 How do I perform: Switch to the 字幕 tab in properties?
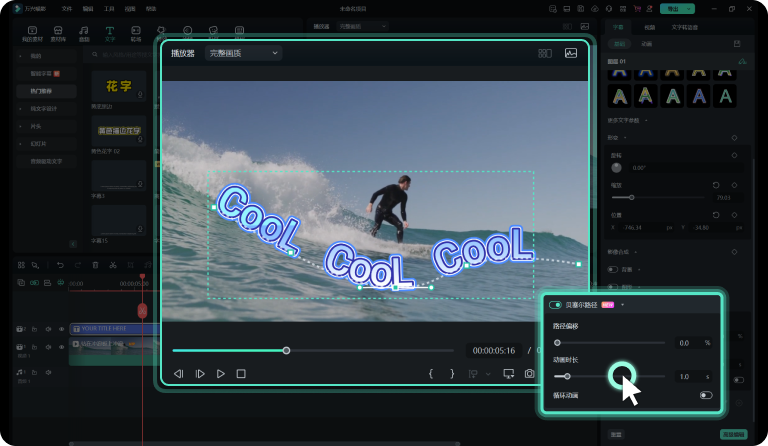pos(618,27)
